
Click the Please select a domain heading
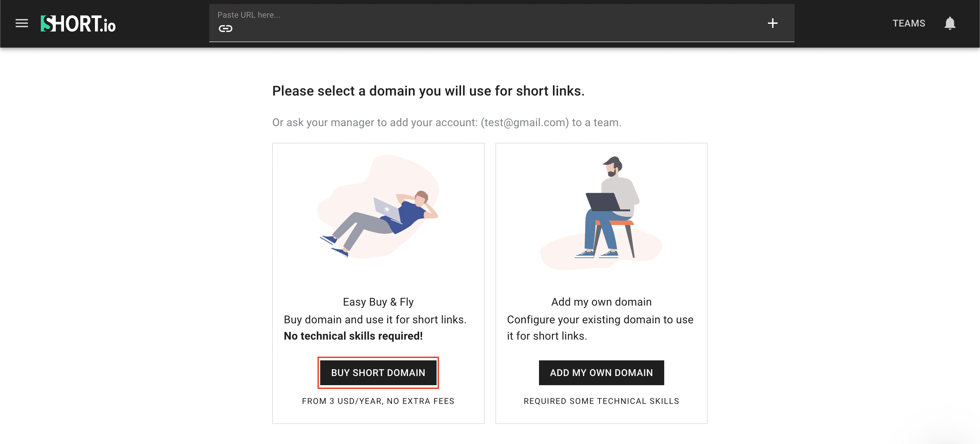click(428, 91)
